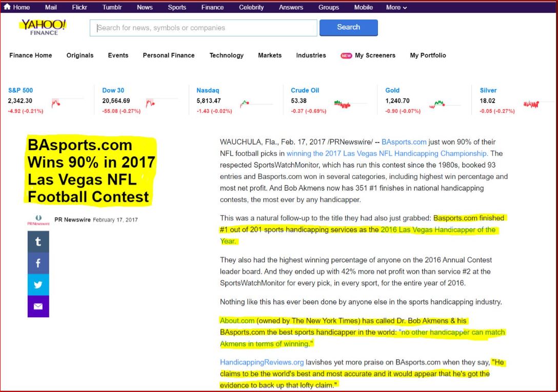
Task: Share article on Facebook icon
Action: pyautogui.click(x=38, y=263)
